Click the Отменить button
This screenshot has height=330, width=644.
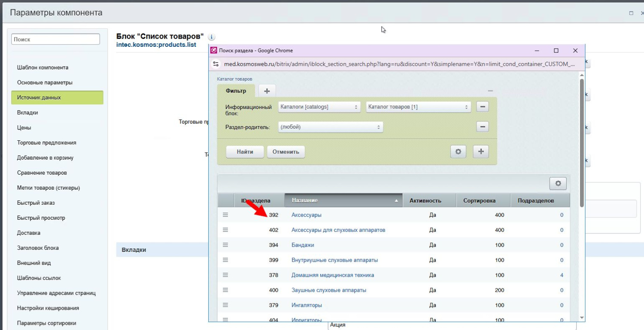pyautogui.click(x=286, y=152)
